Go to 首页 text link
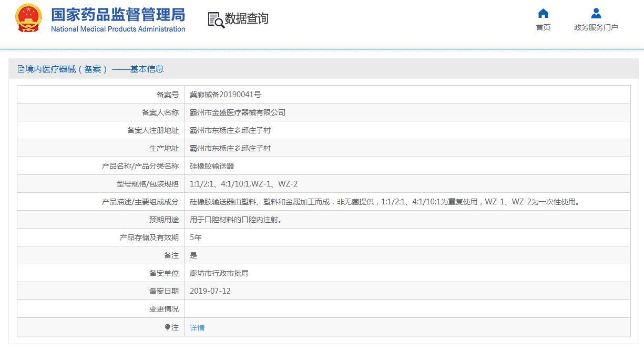Viewport: 644px width, 352px height. click(x=543, y=27)
